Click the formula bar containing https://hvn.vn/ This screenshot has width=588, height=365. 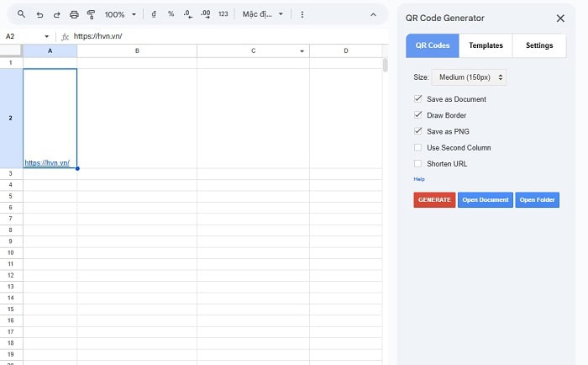click(x=228, y=36)
